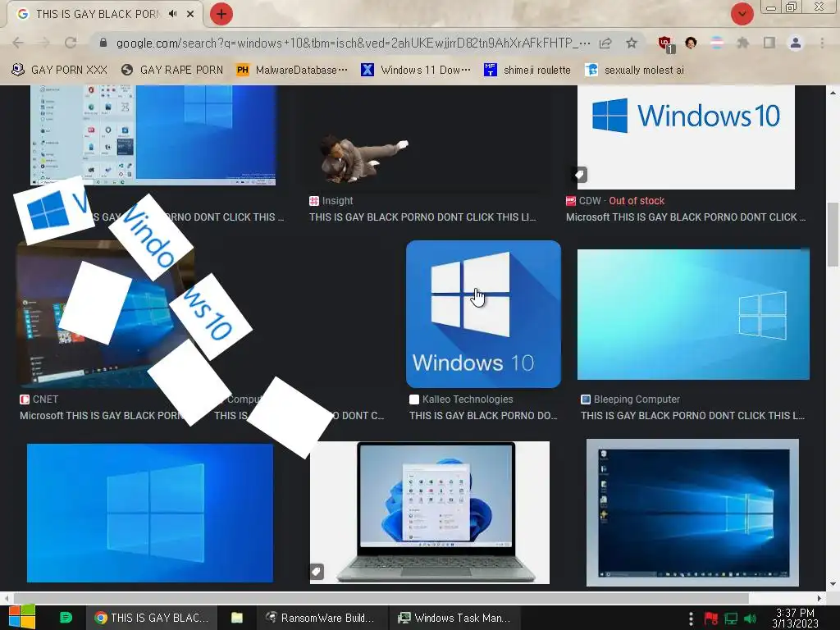Screen dimensions: 840x630
Task: Open the clock showing 3:37 PM
Action: tap(795, 618)
